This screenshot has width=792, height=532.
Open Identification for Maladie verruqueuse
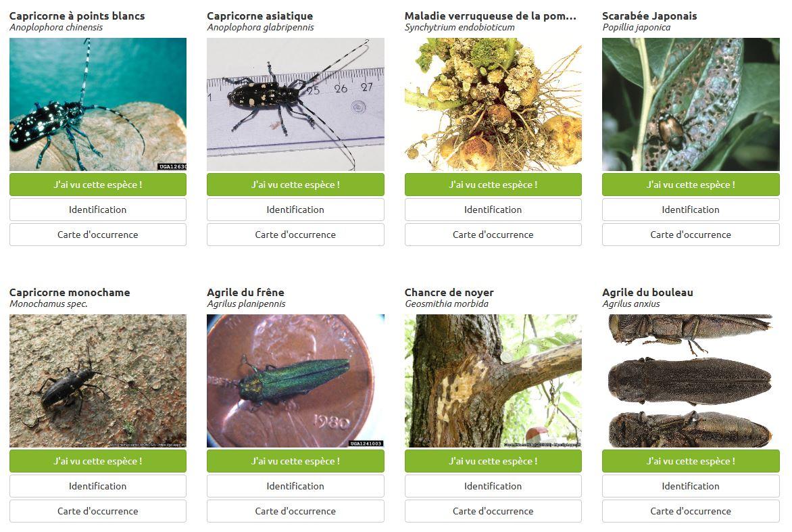tap(493, 210)
